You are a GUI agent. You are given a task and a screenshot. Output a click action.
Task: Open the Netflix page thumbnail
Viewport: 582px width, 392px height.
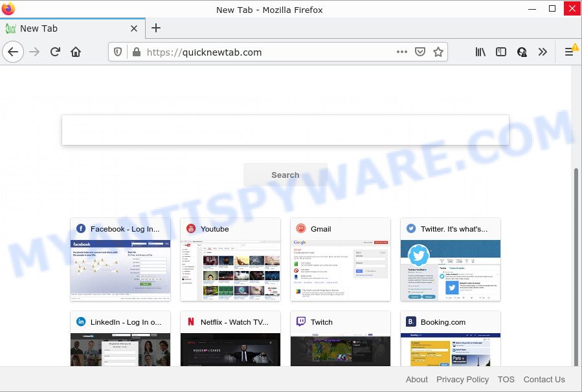(x=230, y=350)
